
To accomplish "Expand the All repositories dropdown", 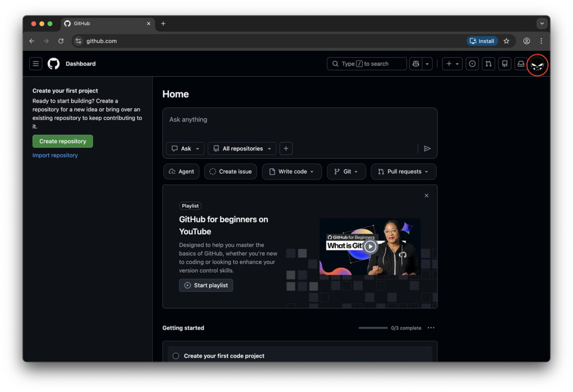I will click(242, 148).
